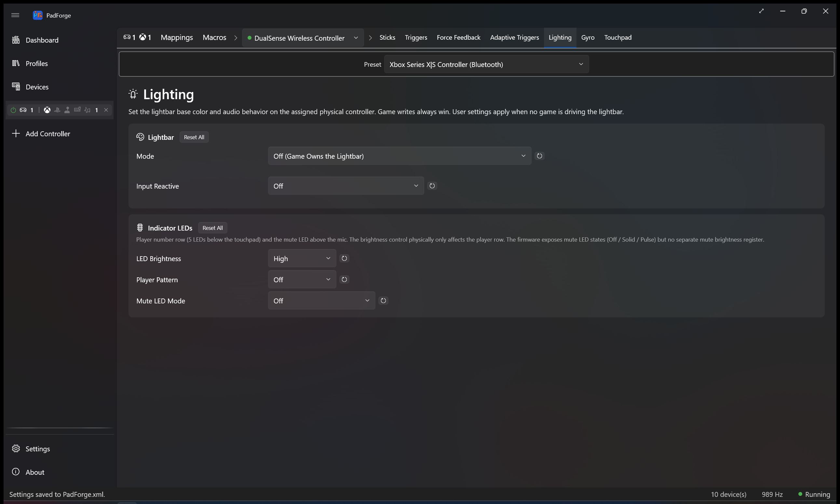Open the About page
Screen dimensions: 840x504
click(60, 472)
